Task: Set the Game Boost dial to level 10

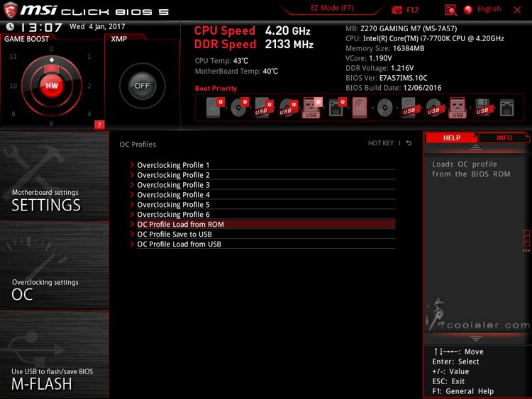Action: click(x=13, y=86)
